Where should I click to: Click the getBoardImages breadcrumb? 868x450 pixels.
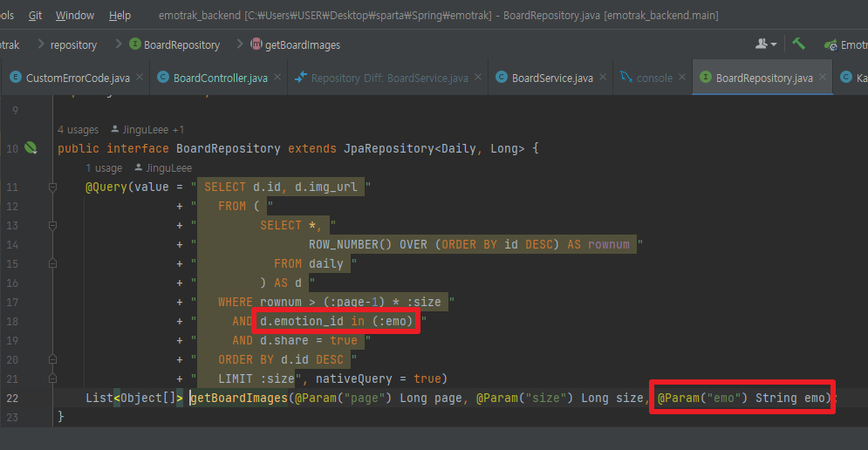point(303,44)
